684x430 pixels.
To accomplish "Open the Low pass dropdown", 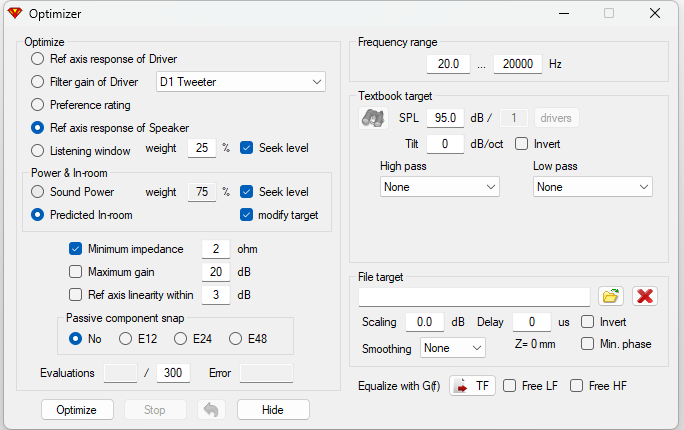I will (593, 187).
